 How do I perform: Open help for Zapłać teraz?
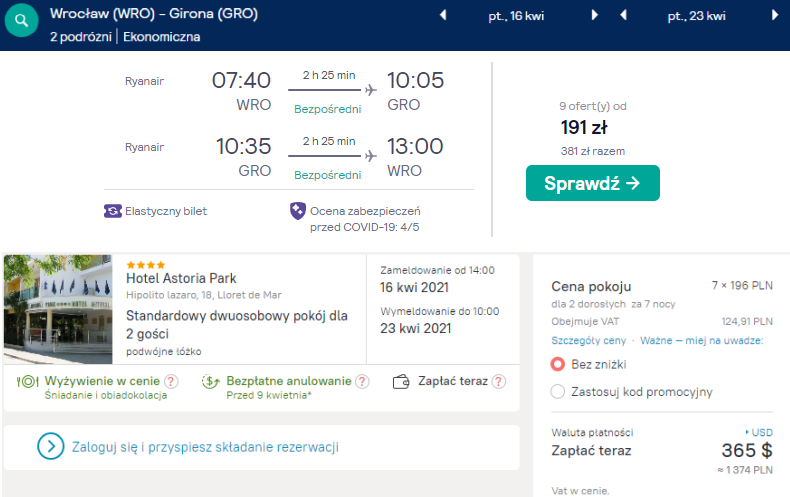click(498, 381)
